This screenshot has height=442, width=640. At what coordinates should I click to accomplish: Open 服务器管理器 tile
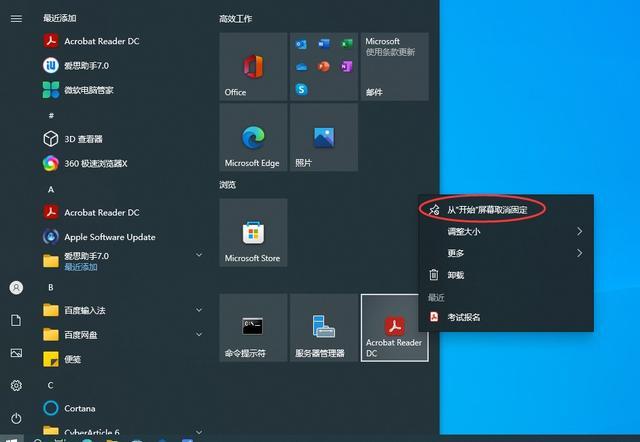[x=324, y=328]
